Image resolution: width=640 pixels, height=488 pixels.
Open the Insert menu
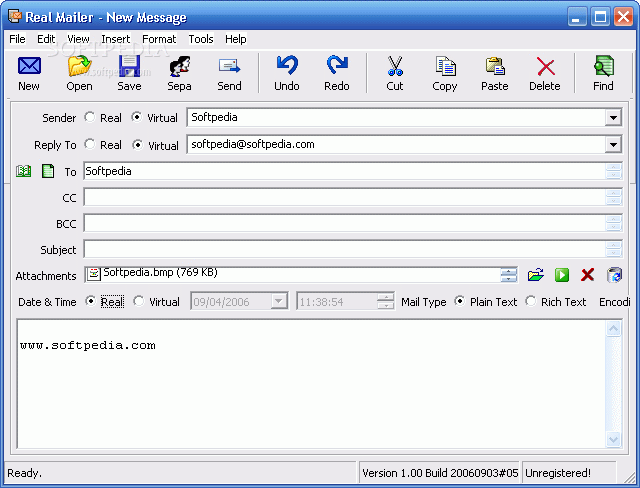[x=116, y=39]
